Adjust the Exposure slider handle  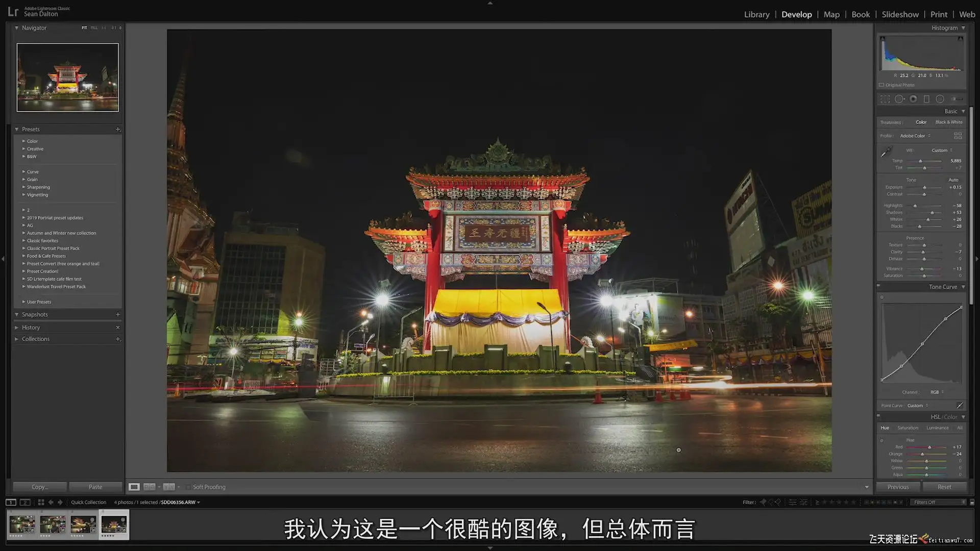[924, 188]
